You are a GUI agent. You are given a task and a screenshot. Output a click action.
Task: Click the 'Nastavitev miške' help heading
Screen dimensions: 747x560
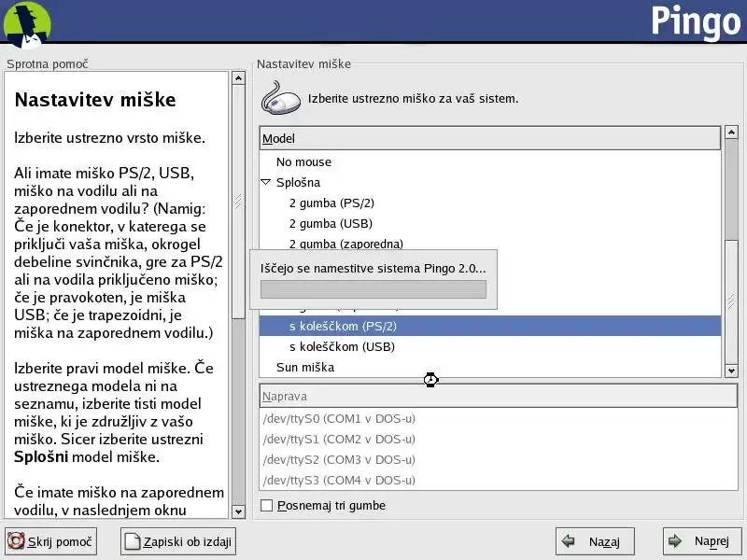click(x=95, y=100)
